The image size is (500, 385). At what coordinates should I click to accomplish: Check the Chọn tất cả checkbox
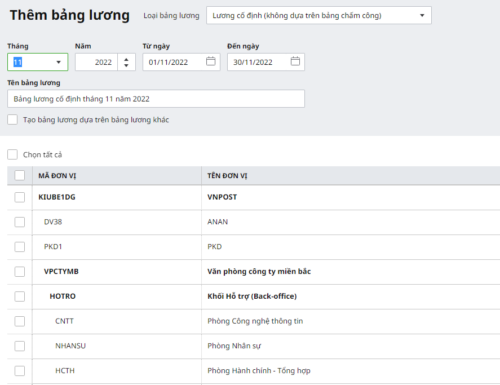tap(13, 154)
